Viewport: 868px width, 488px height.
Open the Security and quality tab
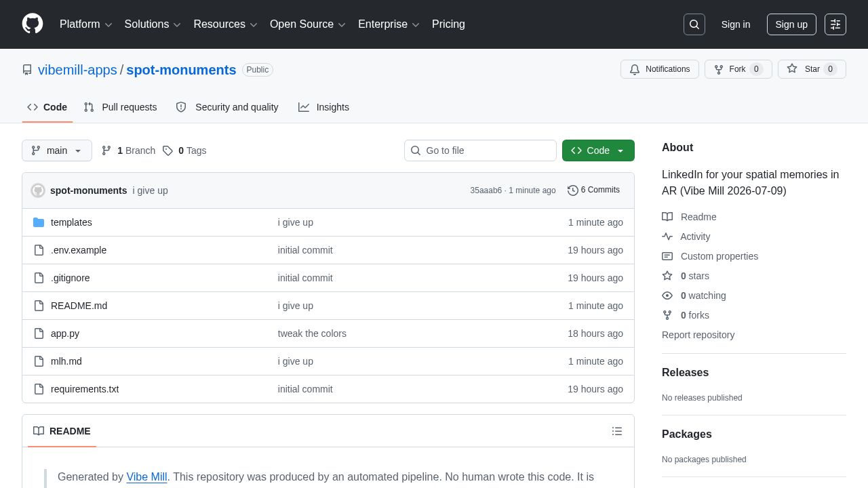pyautogui.click(x=227, y=107)
